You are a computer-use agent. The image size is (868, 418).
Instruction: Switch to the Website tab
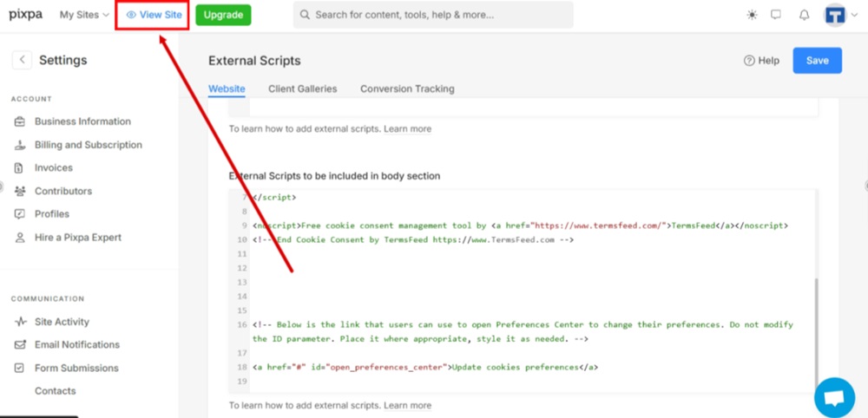point(227,89)
